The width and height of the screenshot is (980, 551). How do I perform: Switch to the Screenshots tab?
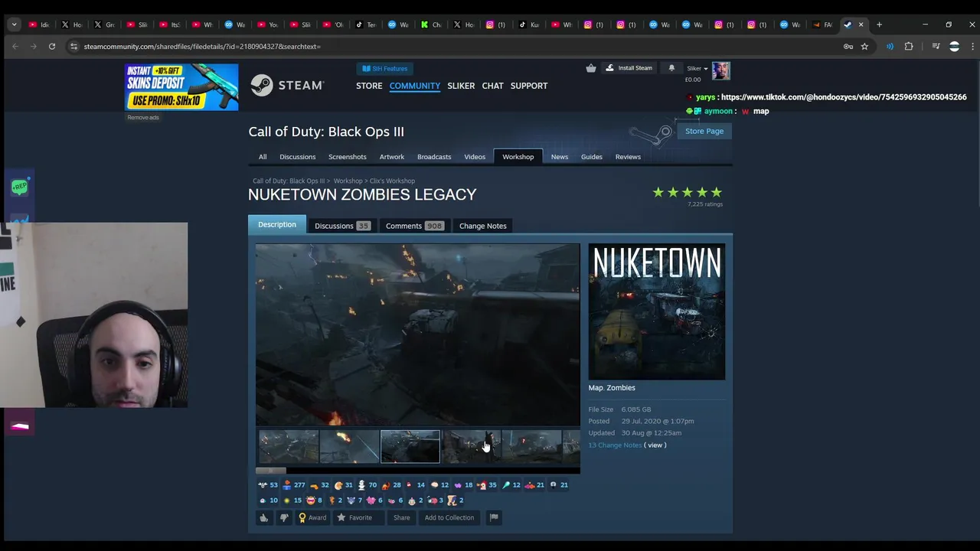pyautogui.click(x=347, y=157)
